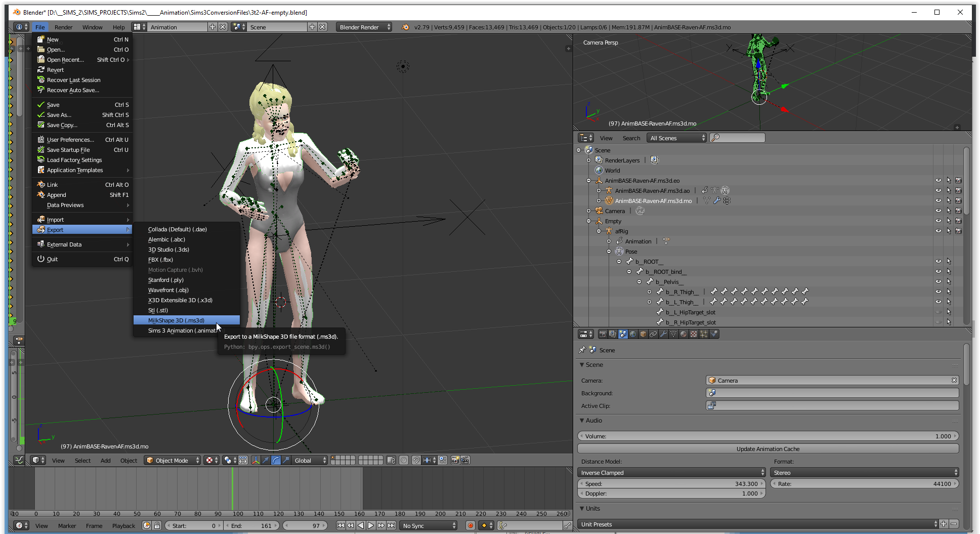
Task: Click the Update Animation Cache button
Action: [x=768, y=449]
